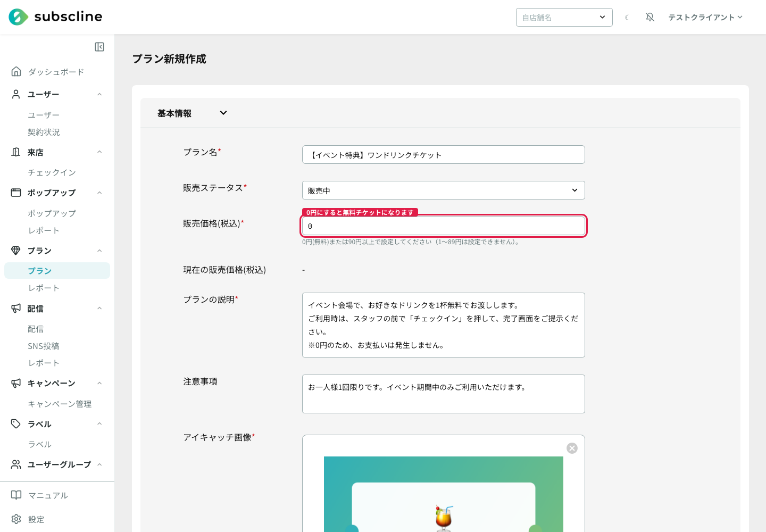Collapse the プラン sidebar group chevron
The height and width of the screenshot is (532, 766).
pos(99,251)
